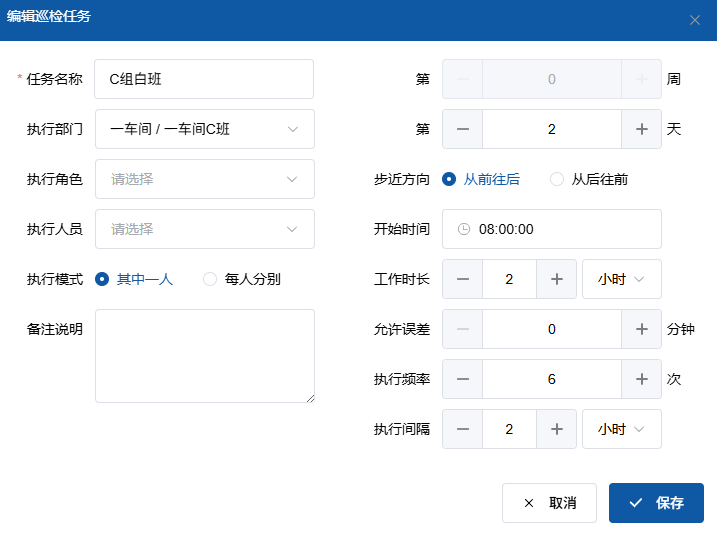Image resolution: width=717 pixels, height=534 pixels.
Task: Open the 执行人员 dropdown
Action: [x=205, y=229]
